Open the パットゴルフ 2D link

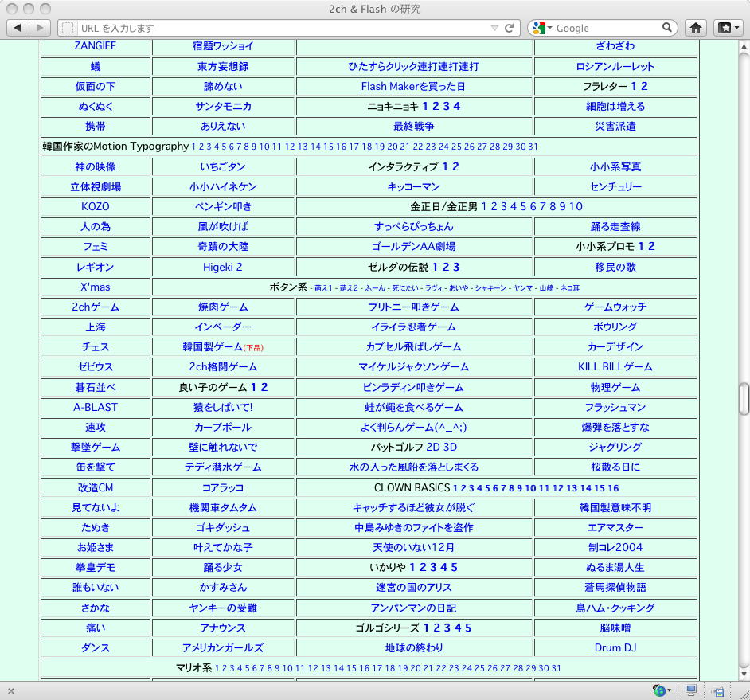point(433,448)
